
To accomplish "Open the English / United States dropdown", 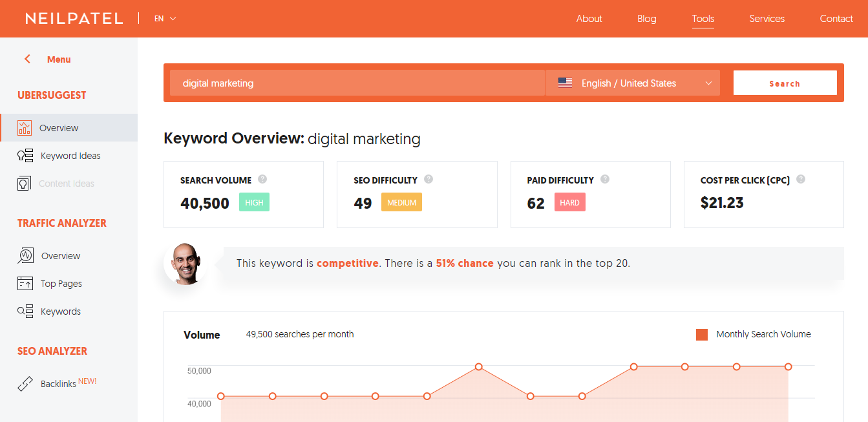I will tap(633, 83).
